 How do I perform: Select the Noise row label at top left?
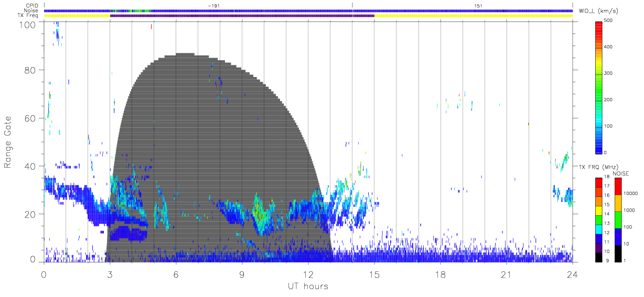[x=31, y=10]
